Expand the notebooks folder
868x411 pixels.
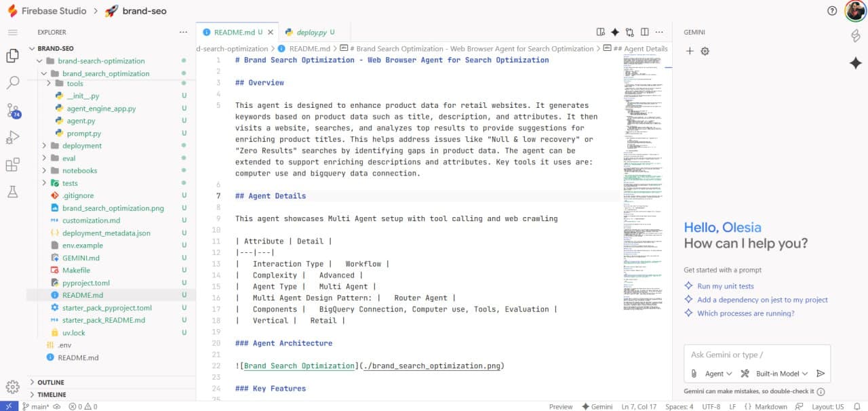coord(44,171)
